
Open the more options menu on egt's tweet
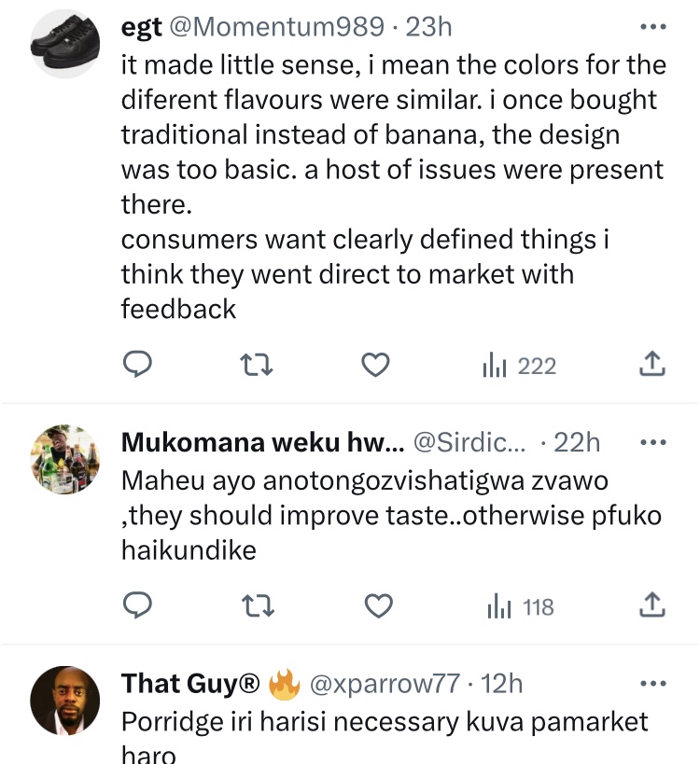[655, 28]
